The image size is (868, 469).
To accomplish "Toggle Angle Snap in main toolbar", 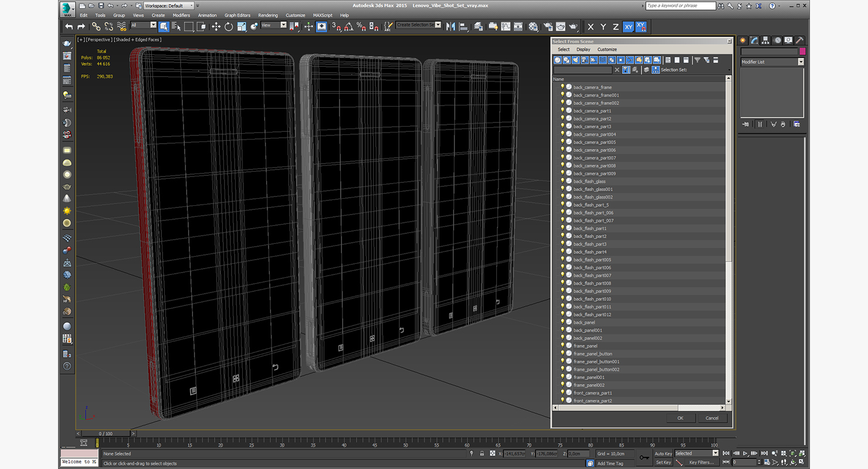I will point(348,26).
